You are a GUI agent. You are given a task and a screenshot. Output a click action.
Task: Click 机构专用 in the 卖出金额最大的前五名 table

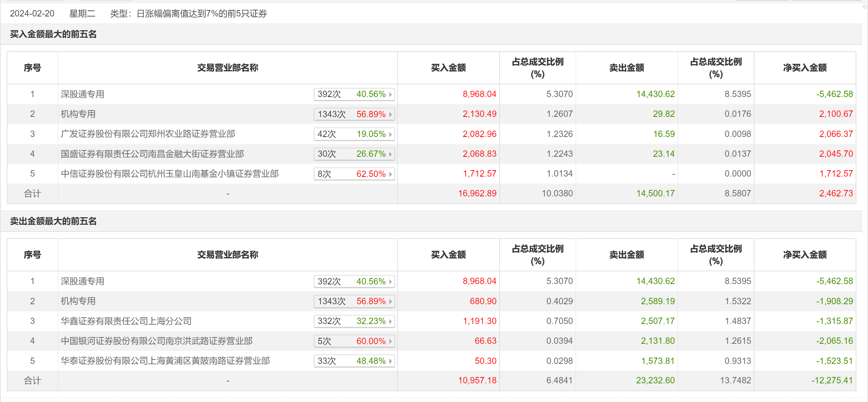coord(78,301)
